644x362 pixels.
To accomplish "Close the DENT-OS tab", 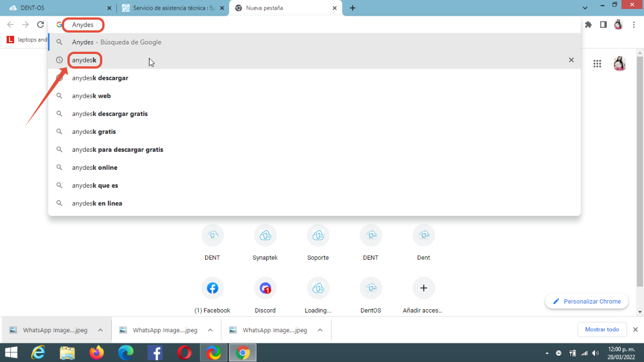I will pos(109,8).
